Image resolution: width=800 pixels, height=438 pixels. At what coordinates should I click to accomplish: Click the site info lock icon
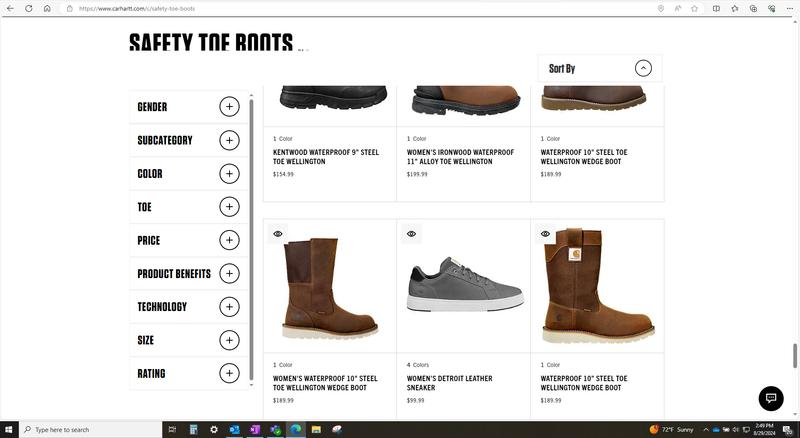(x=70, y=9)
